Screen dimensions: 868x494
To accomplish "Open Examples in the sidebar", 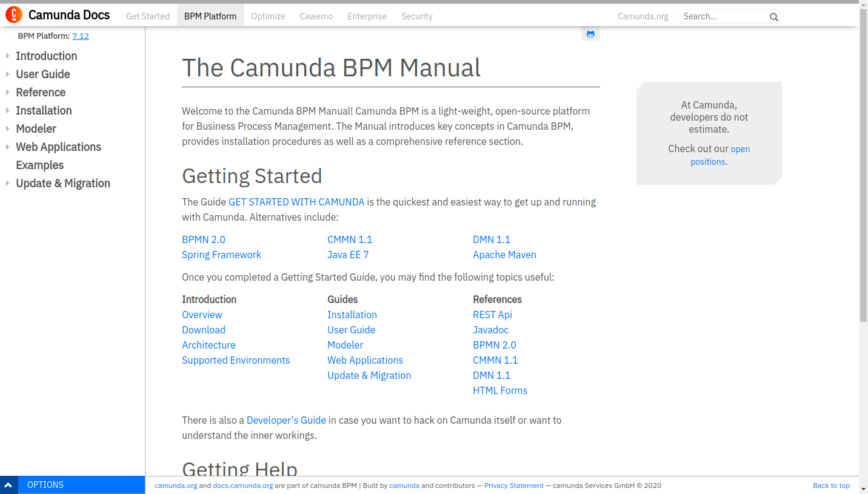I will [39, 165].
